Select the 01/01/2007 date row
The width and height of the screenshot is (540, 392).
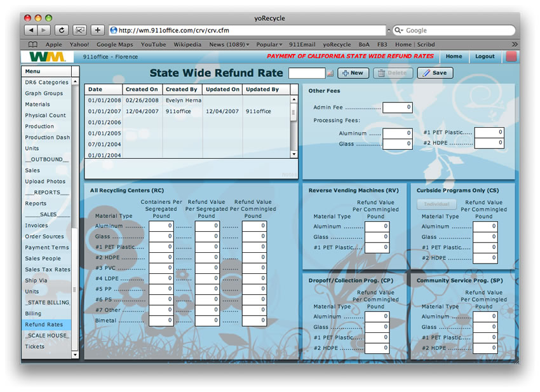point(187,111)
